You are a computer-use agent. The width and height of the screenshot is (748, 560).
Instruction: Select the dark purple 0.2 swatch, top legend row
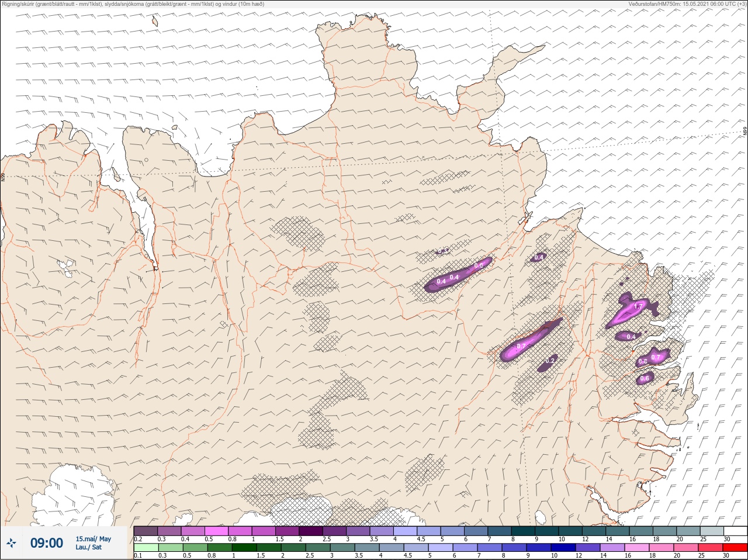coord(146,531)
